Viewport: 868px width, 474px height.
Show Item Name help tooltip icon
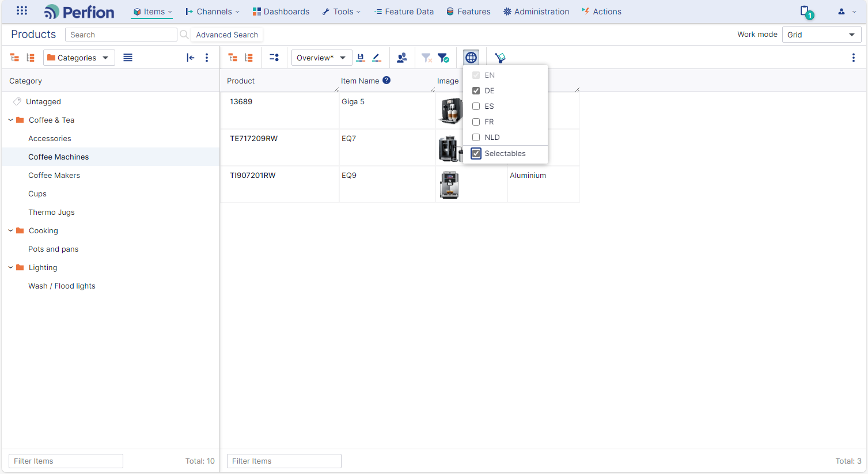coord(386,80)
